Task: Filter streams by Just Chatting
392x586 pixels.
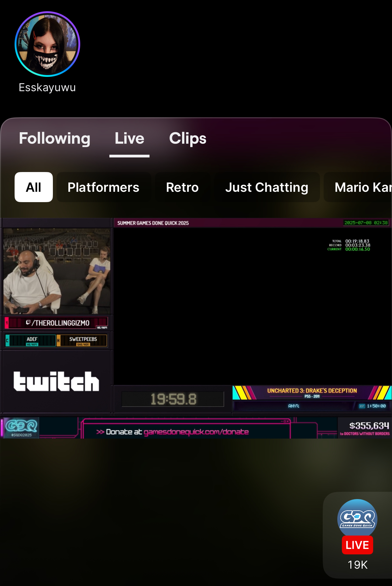Action: click(267, 187)
